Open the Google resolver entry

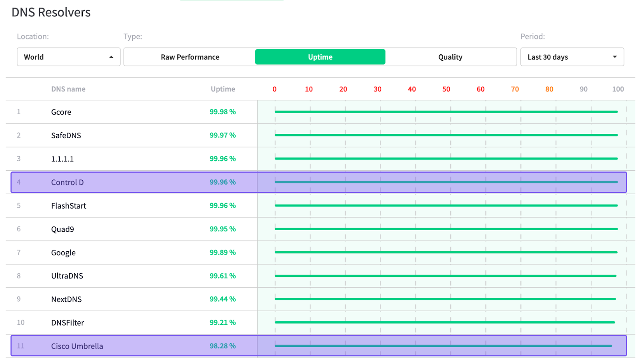[x=63, y=253]
